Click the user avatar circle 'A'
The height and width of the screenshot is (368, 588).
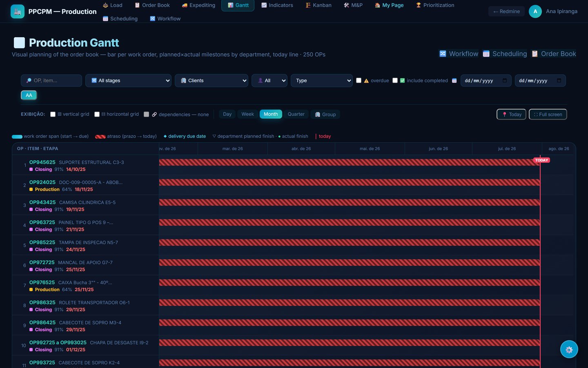click(x=535, y=11)
